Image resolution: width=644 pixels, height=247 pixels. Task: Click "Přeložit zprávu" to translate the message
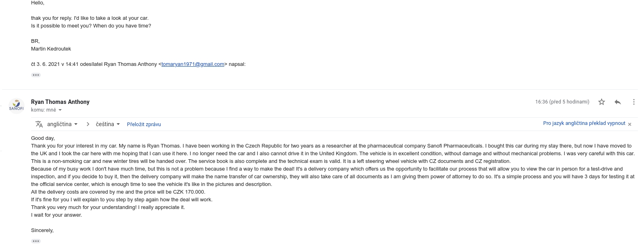tap(144, 125)
